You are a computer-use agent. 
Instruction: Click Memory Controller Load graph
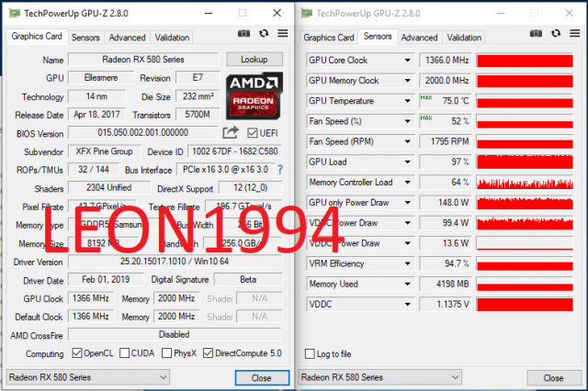[x=525, y=183]
